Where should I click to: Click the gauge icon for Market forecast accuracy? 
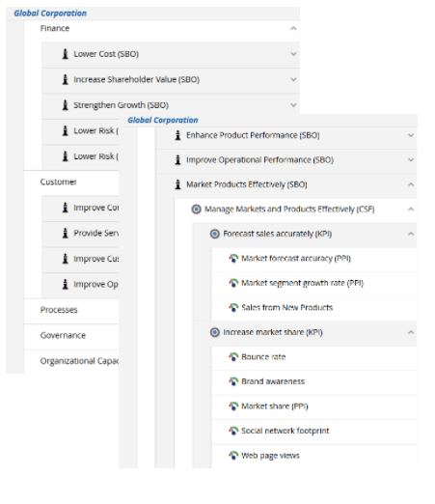233,258
